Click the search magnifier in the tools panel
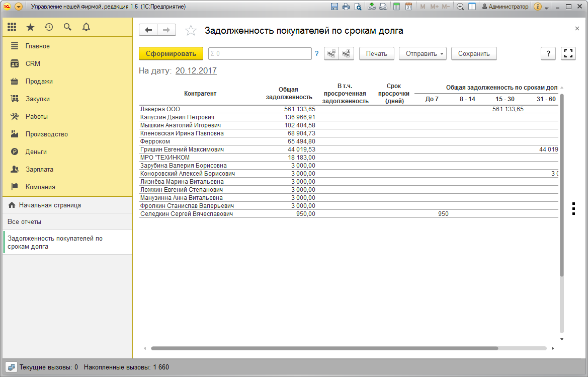 (67, 27)
